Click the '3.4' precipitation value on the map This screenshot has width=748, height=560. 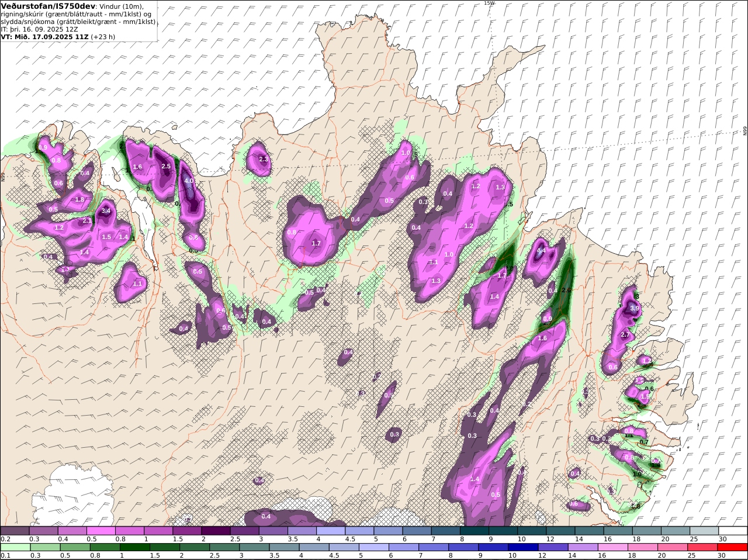coord(106,210)
